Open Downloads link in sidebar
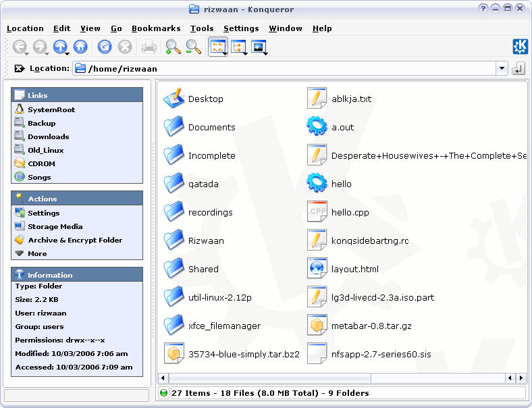 (42, 137)
